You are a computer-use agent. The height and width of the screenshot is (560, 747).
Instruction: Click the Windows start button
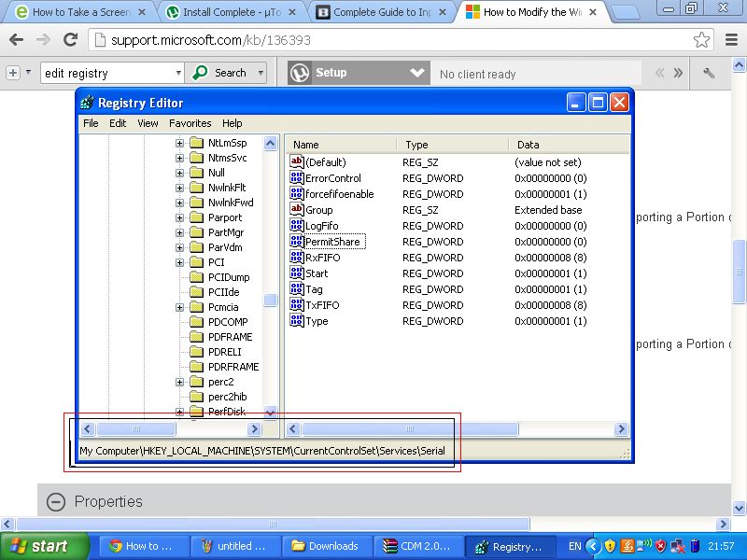45,546
